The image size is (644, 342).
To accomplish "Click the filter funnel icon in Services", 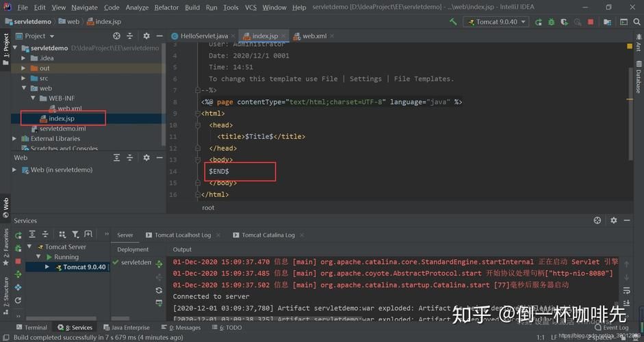I will pyautogui.click(x=75, y=235).
